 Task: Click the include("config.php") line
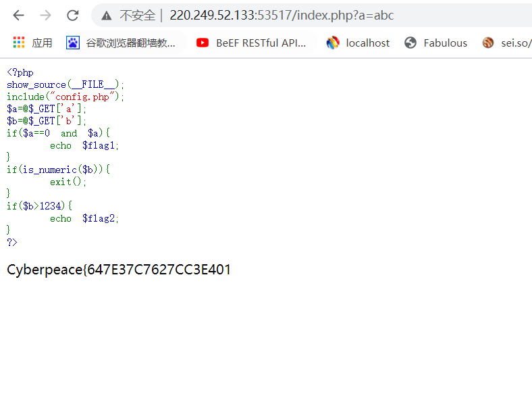65,97
